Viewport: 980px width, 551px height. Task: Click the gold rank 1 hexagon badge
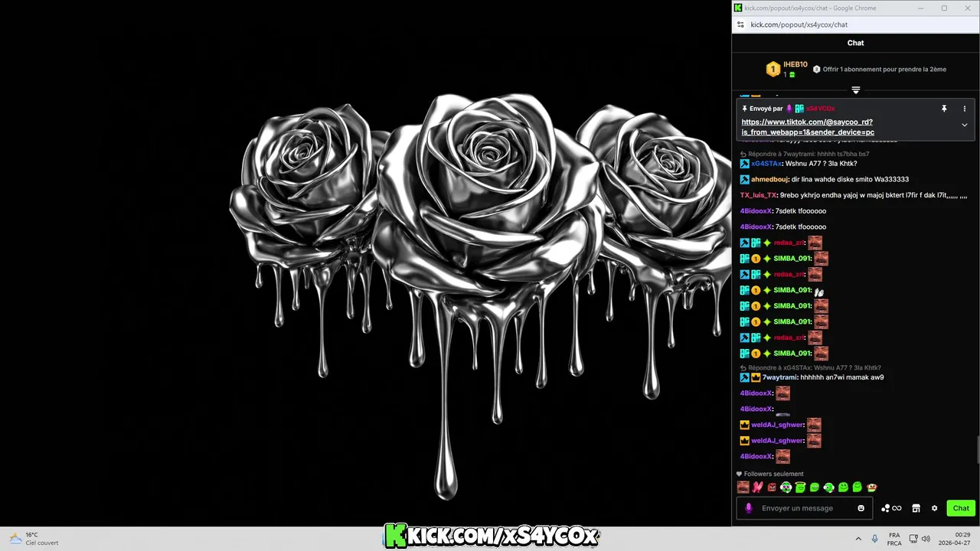pyautogui.click(x=773, y=70)
